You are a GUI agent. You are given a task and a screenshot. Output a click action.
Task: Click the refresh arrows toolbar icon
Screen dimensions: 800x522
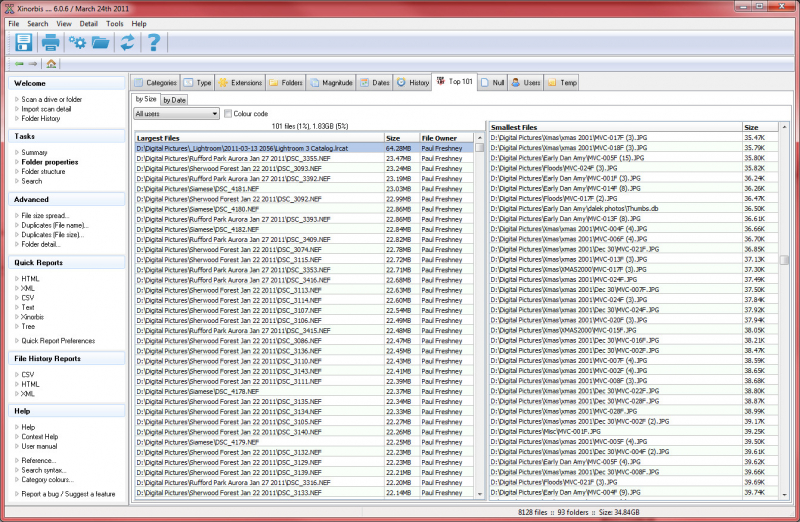click(127, 42)
